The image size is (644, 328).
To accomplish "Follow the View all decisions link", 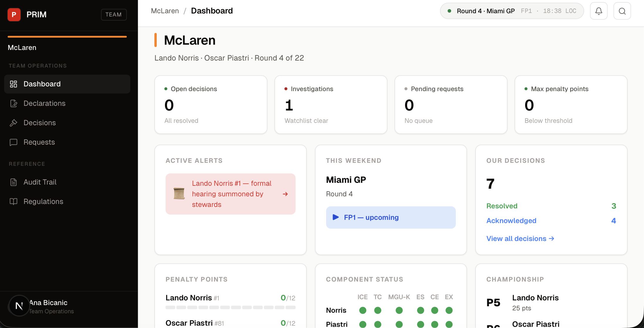I will click(517, 238).
